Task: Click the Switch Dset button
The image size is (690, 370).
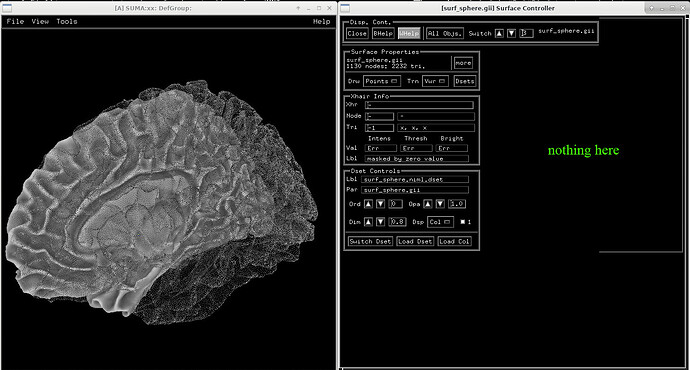Action: coord(370,241)
